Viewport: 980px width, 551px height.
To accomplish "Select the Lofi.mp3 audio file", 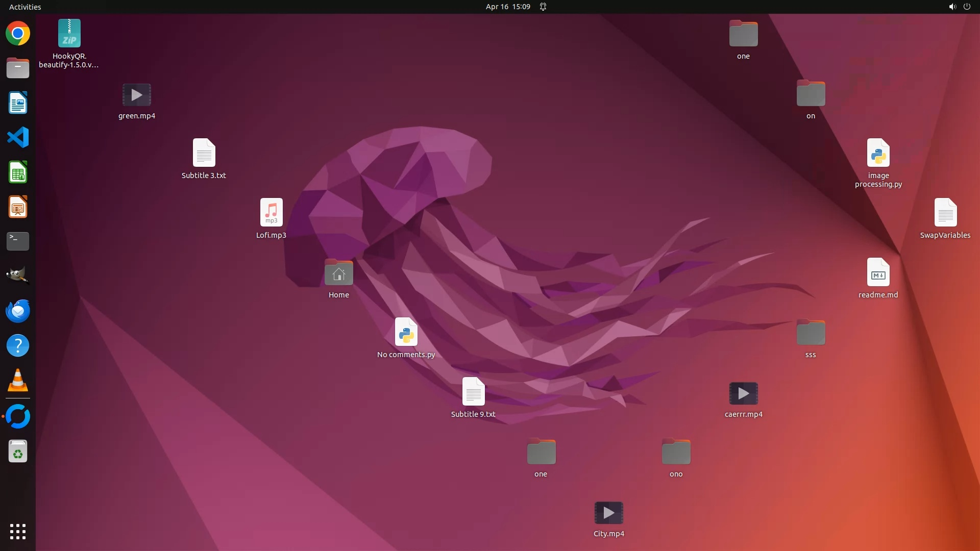I will click(x=271, y=212).
